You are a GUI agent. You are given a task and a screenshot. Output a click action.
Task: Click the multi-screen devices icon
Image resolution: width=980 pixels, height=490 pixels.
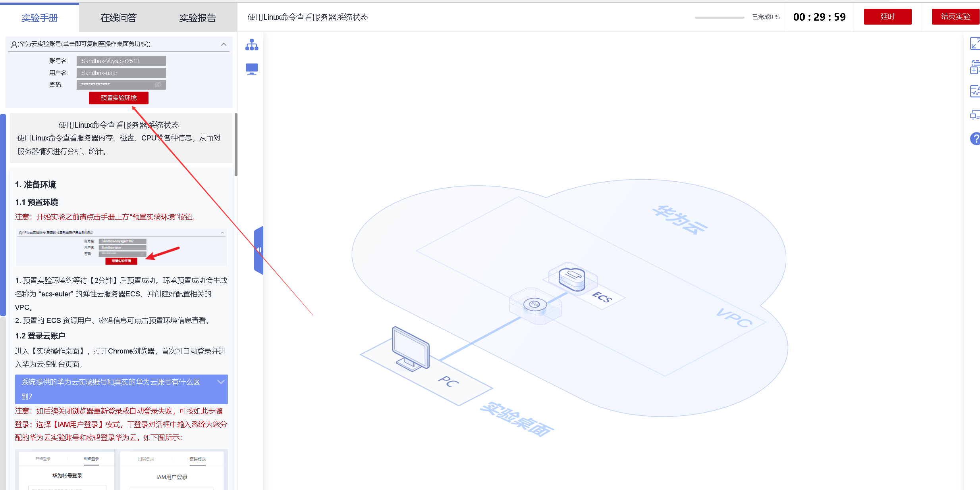[x=975, y=115]
